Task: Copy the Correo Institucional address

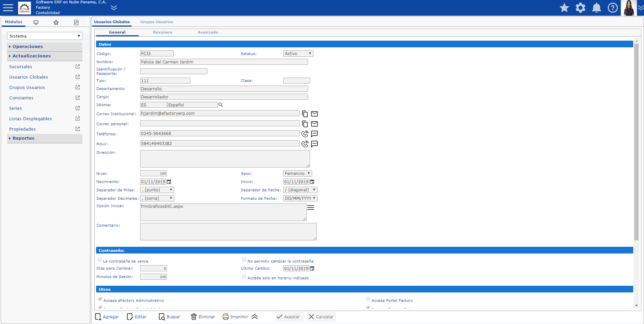Action: (305, 114)
